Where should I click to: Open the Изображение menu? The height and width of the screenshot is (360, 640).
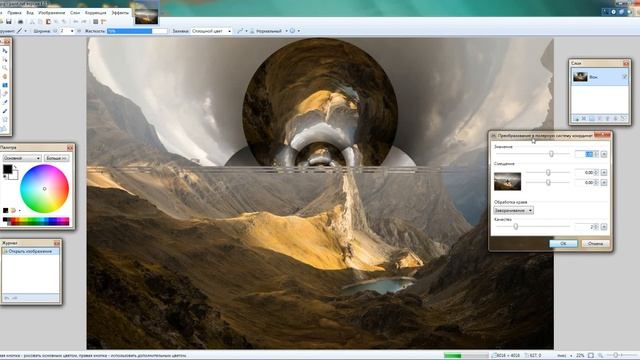(x=51, y=13)
